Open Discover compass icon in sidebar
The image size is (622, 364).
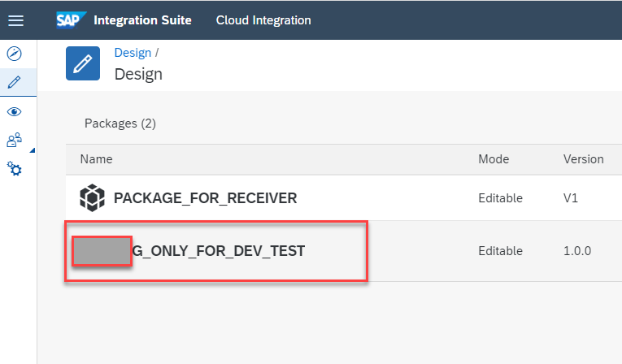tap(14, 54)
